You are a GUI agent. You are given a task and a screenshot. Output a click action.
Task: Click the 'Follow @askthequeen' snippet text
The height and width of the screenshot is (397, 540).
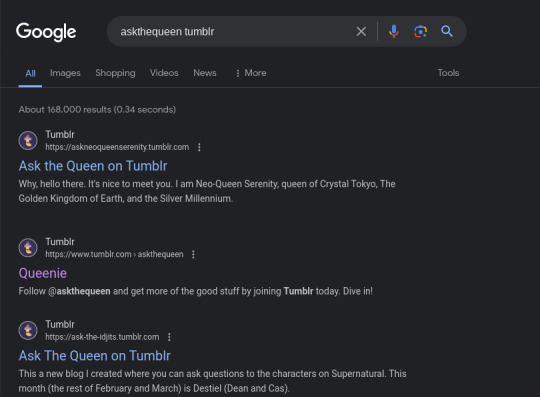pos(196,291)
